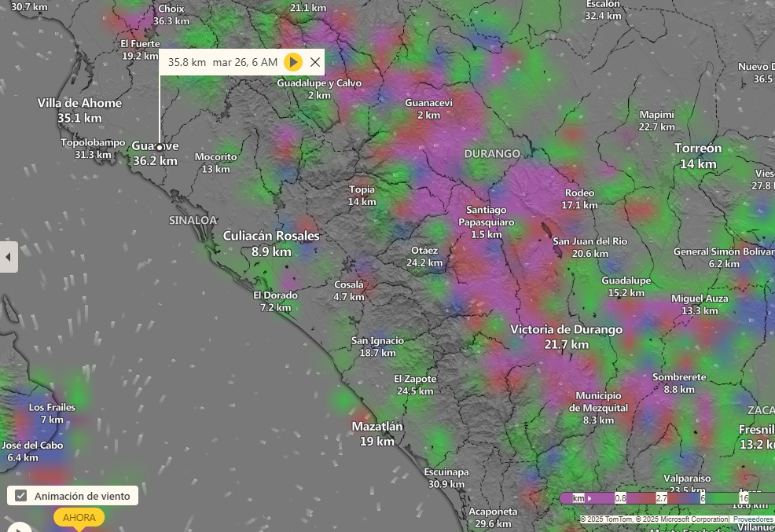The image size is (775, 532).
Task: Click the El Dorado label
Action: pos(276,301)
